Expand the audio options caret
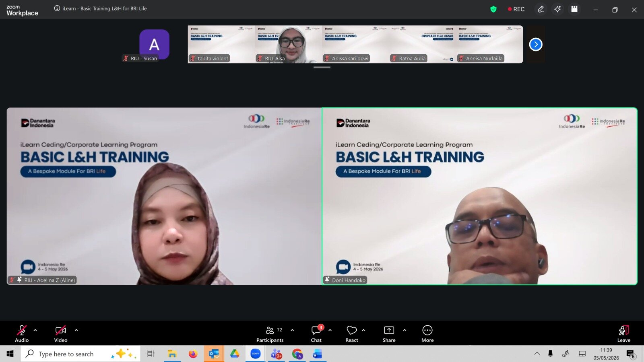The width and height of the screenshot is (644, 362). (x=35, y=330)
